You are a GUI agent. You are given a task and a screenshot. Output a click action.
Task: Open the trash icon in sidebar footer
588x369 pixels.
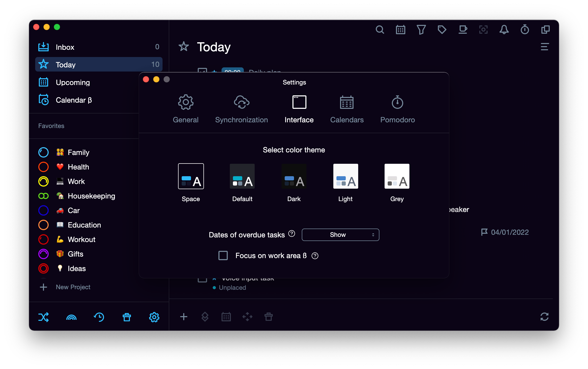tap(127, 317)
